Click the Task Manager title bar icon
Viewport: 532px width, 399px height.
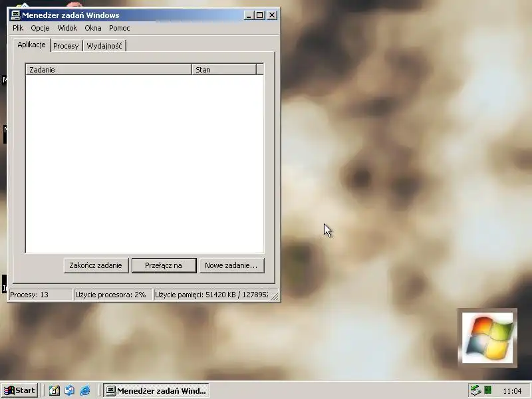[x=15, y=15]
